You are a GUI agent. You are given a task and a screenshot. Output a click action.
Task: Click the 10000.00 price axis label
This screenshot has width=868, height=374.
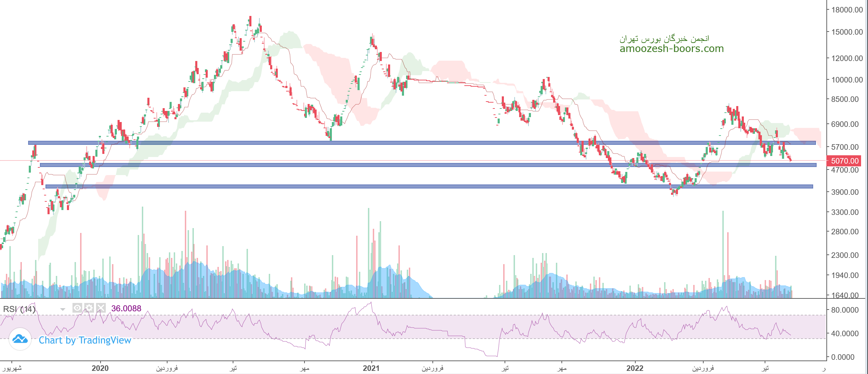(x=847, y=80)
